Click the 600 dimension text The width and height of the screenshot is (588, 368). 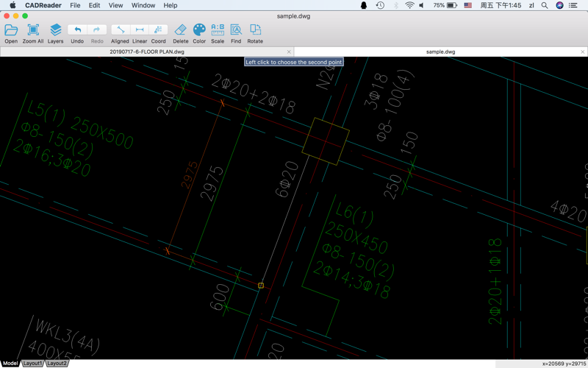tap(220, 297)
